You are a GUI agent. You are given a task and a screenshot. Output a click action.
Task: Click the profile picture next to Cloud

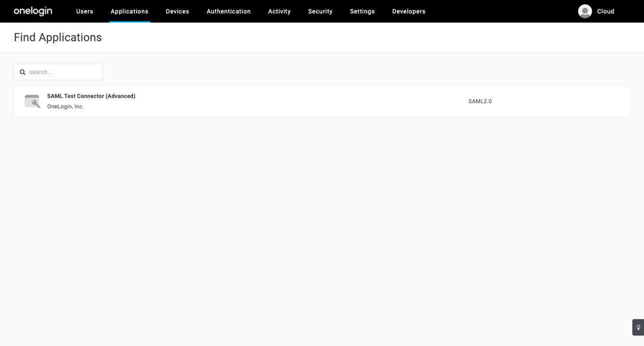click(x=585, y=11)
